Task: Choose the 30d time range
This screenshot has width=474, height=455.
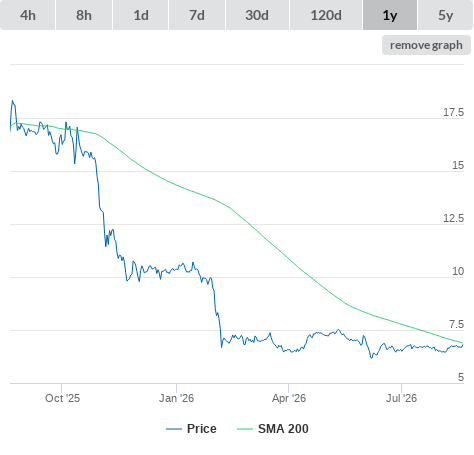Action: [x=257, y=15]
